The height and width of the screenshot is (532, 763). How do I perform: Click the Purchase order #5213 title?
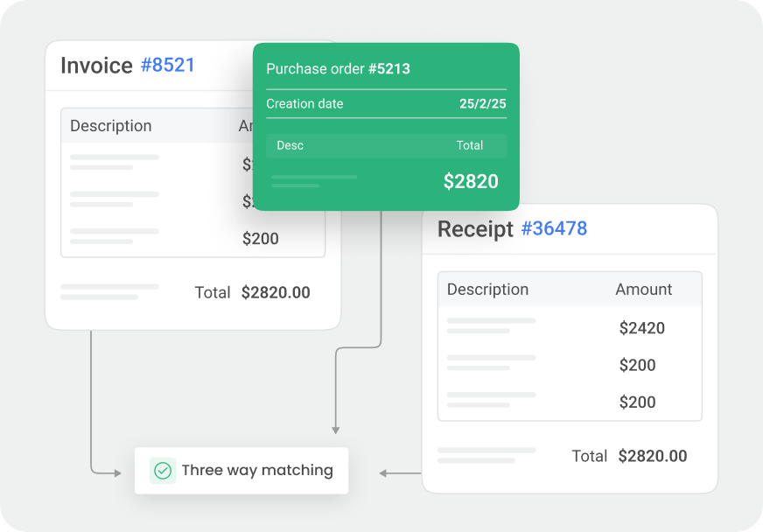click(x=339, y=68)
